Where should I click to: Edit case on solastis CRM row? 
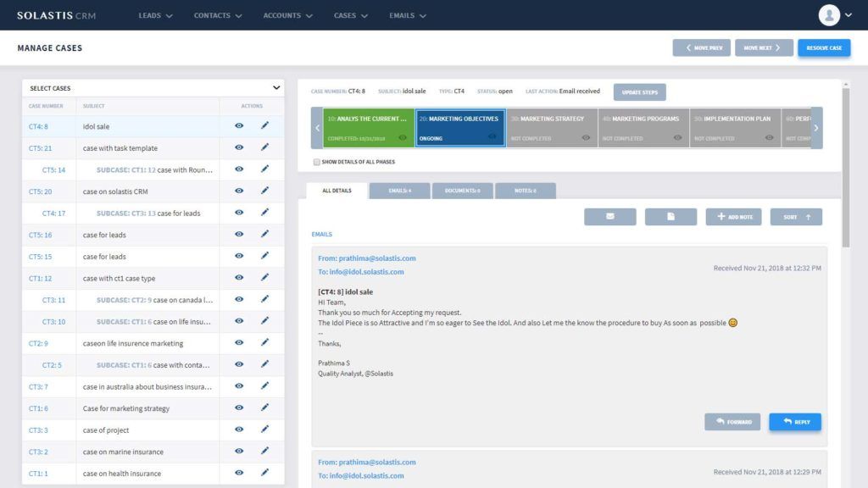coord(264,191)
